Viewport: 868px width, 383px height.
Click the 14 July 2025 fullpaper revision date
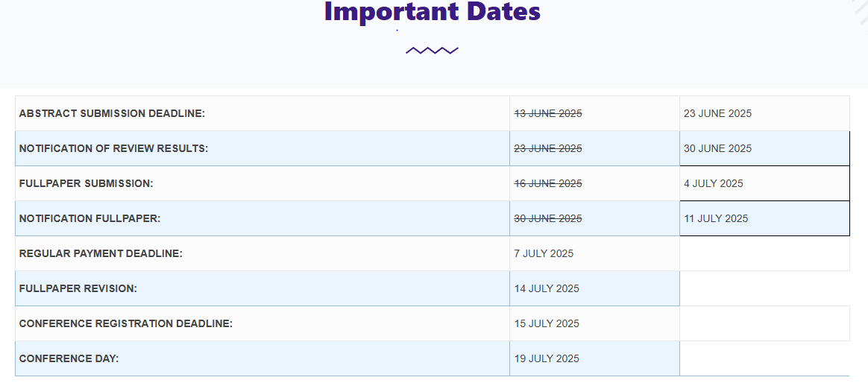tap(547, 288)
